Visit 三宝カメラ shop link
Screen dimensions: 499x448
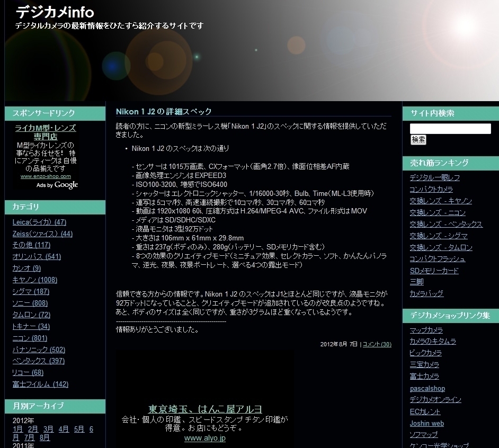click(424, 365)
